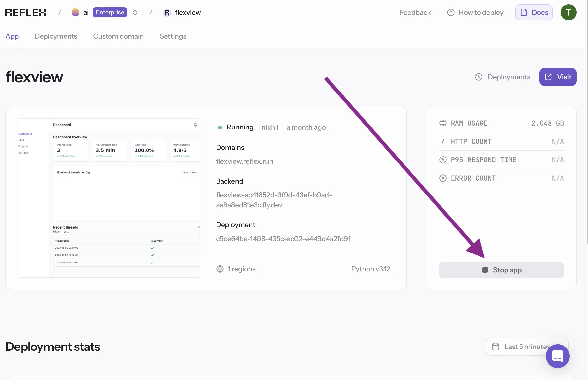This screenshot has width=588, height=380.
Task: Click the ai organization avatar
Action: coord(75,12)
